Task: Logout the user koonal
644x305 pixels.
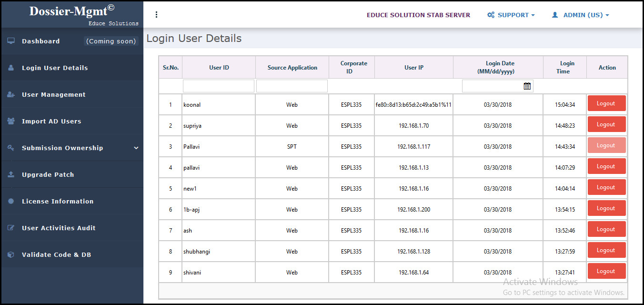Action: 606,103
